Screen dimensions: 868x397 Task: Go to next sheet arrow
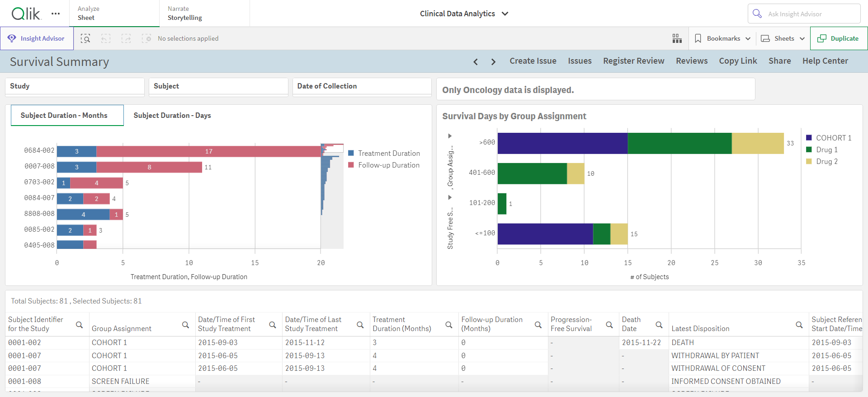pyautogui.click(x=493, y=61)
